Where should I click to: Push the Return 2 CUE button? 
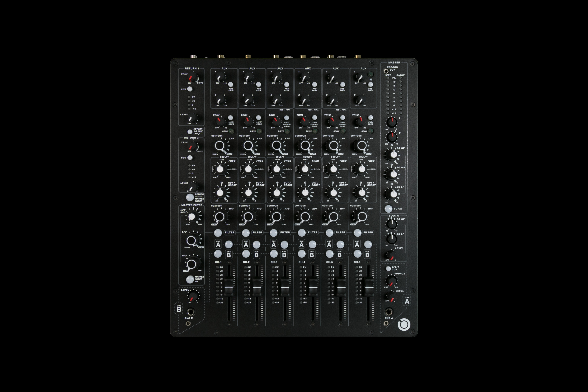(x=190, y=158)
